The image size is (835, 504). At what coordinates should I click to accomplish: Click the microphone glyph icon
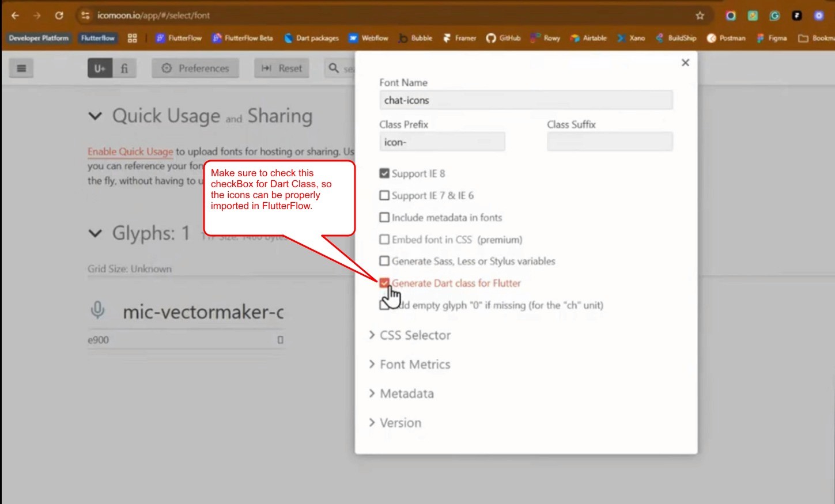(x=98, y=310)
